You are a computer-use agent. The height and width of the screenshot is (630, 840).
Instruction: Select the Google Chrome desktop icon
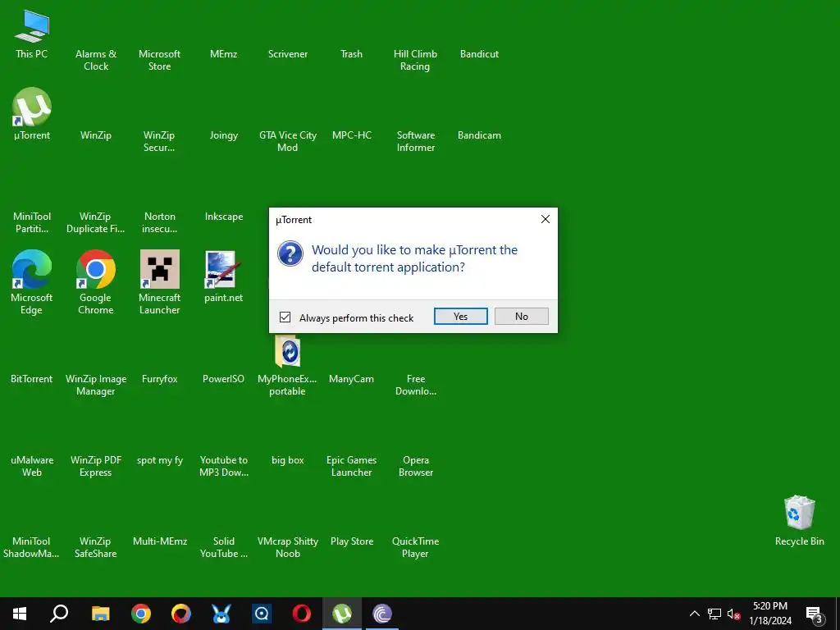point(95,269)
